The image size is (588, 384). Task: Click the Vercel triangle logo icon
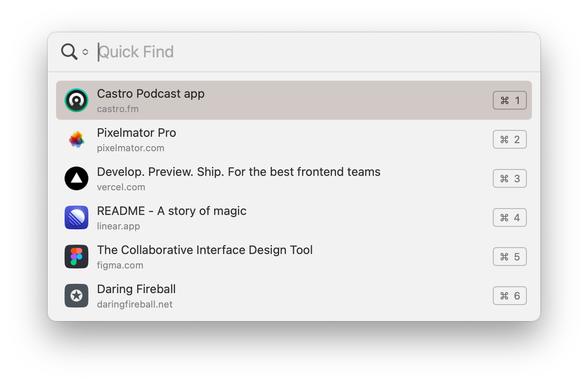76,178
